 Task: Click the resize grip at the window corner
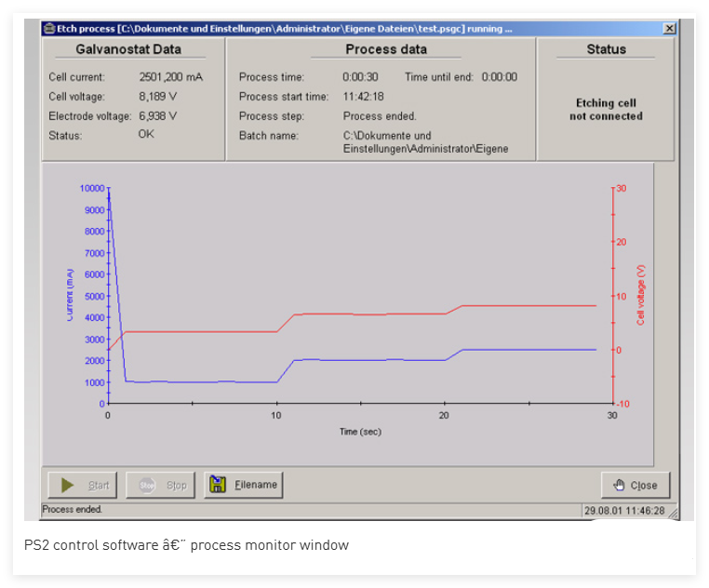(673, 513)
